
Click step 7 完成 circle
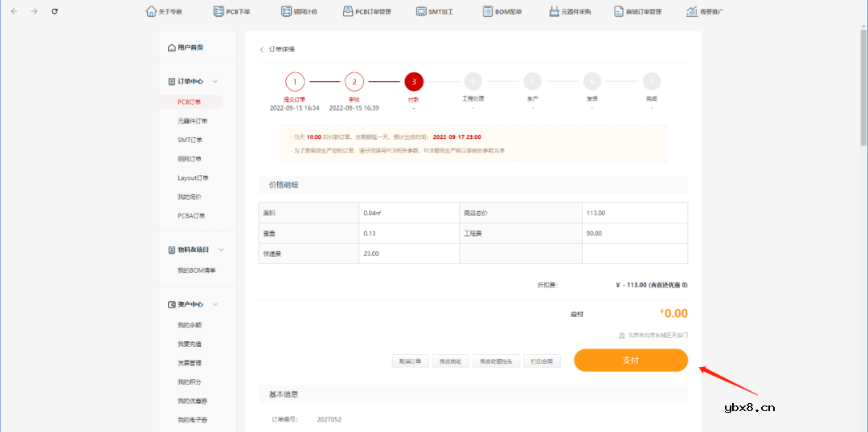pos(652,82)
